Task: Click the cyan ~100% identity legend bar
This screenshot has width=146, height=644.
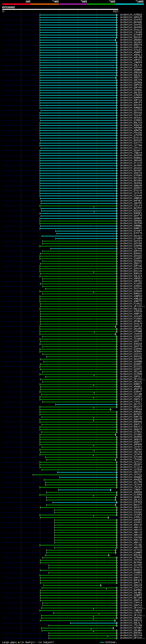Action: coord(130,4)
